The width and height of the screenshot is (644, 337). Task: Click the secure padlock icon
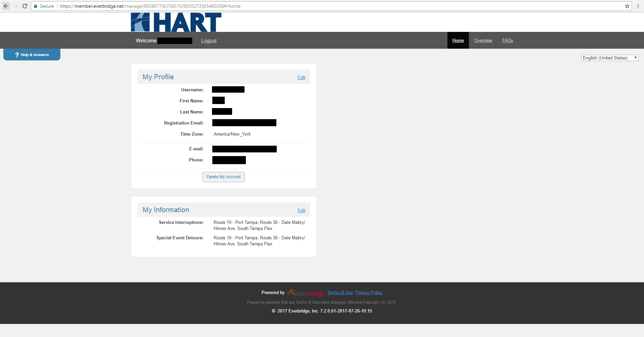point(36,6)
